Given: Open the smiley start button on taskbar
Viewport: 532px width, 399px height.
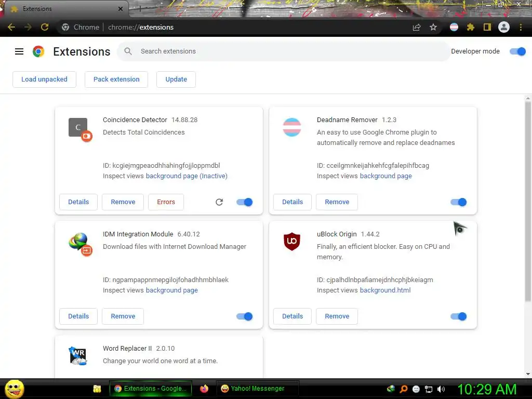Looking at the screenshot, I should [14, 389].
